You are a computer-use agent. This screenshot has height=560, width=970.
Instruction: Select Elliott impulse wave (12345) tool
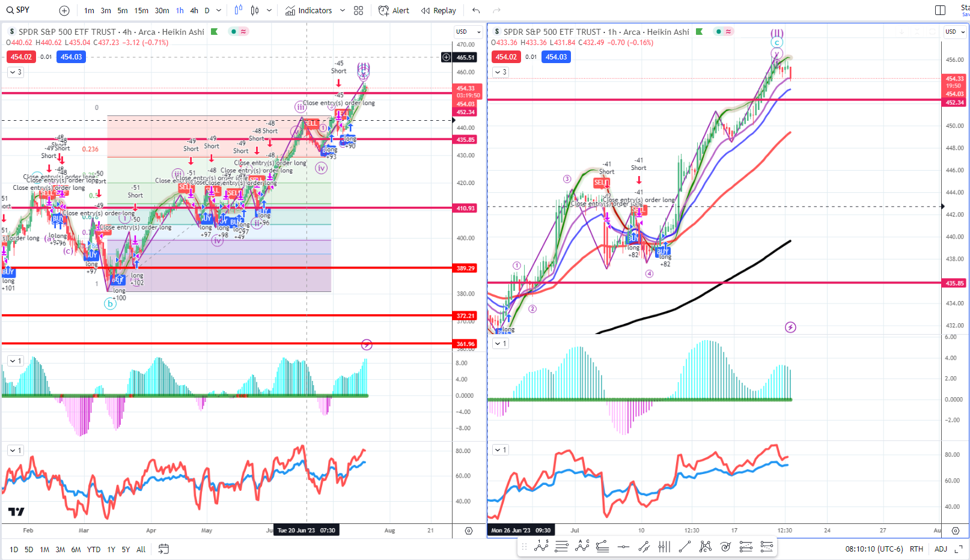[x=541, y=546]
